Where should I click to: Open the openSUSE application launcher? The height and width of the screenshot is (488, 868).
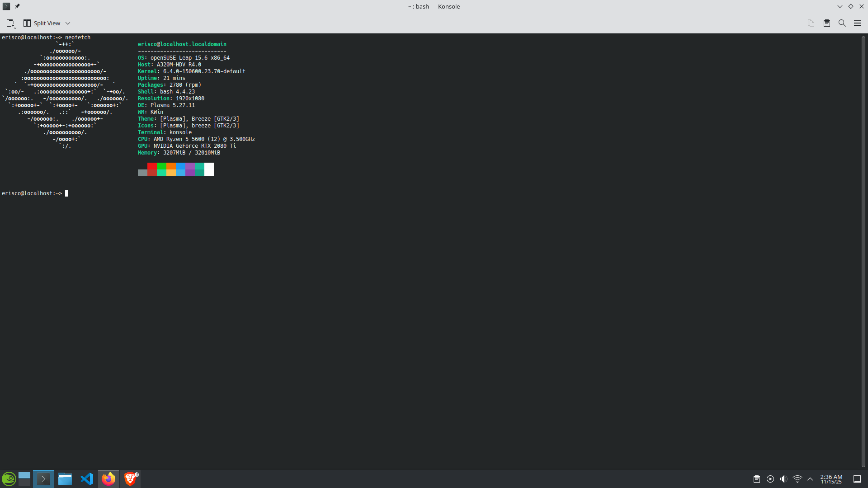9,479
